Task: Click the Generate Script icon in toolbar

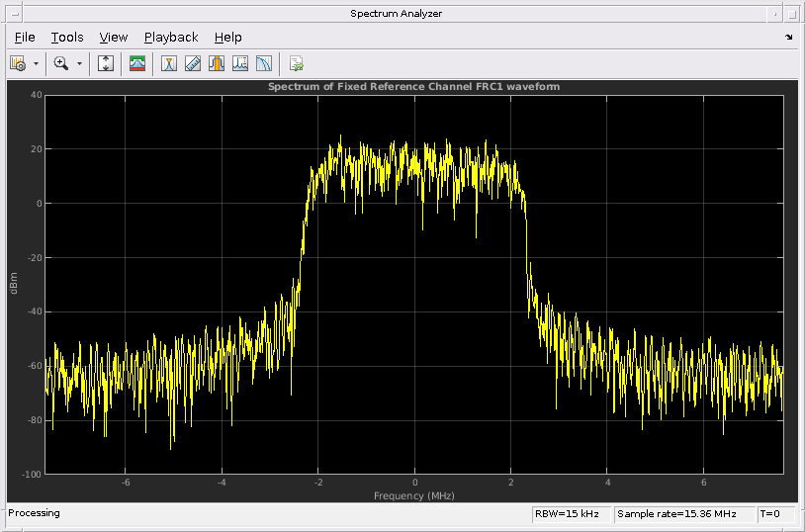Action: [x=296, y=63]
